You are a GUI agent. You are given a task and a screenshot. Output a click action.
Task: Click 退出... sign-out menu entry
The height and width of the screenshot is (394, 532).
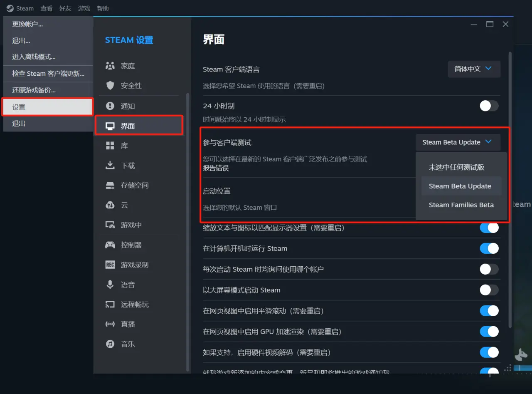pos(48,41)
